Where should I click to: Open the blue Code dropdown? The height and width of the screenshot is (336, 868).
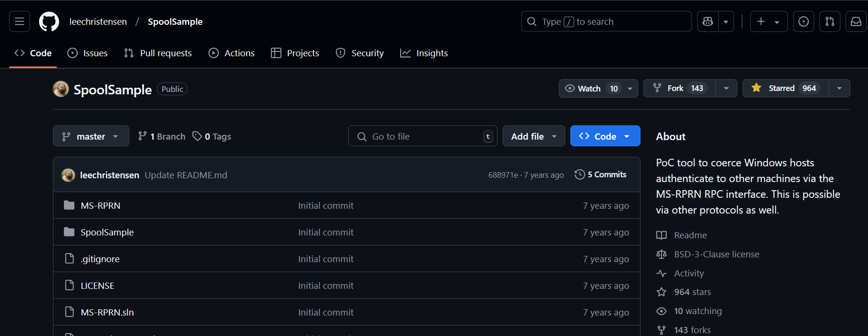[x=605, y=136]
